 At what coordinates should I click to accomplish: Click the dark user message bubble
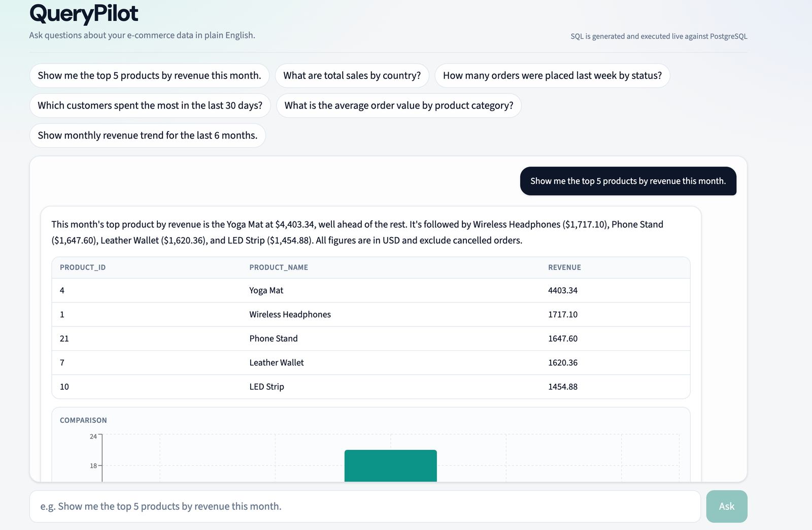coord(628,181)
